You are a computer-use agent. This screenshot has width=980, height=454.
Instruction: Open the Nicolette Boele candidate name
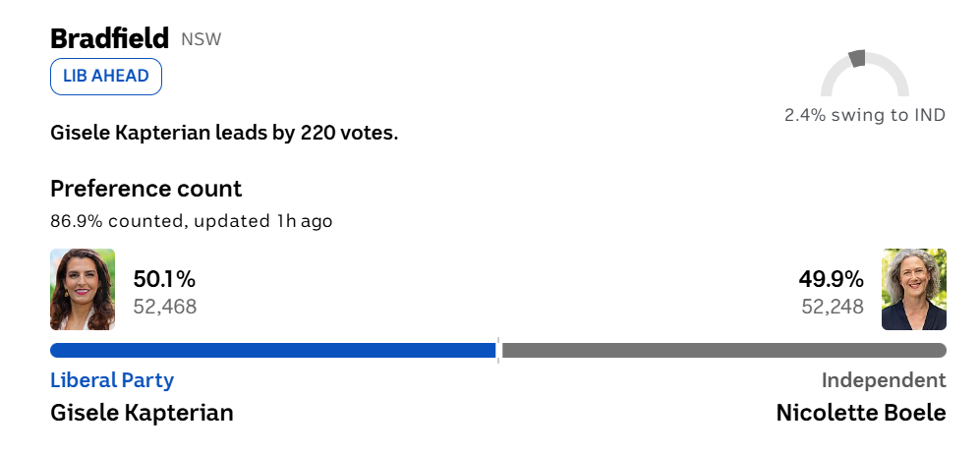(861, 413)
